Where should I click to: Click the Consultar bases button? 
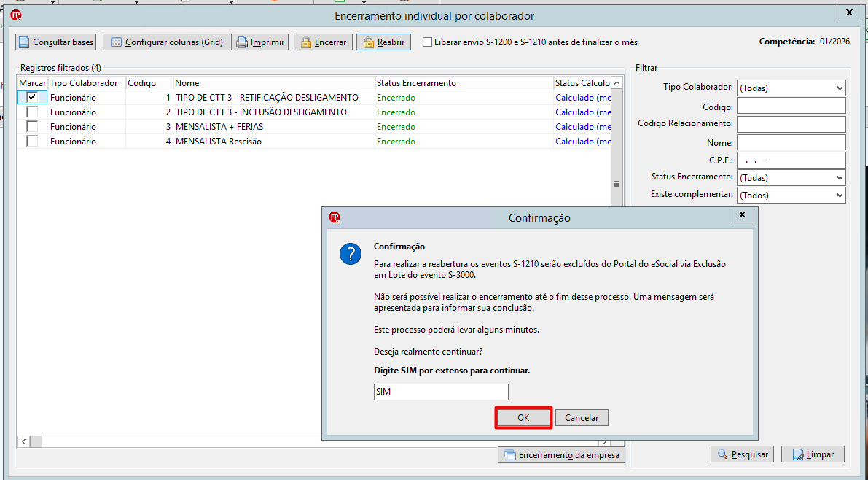coord(55,42)
